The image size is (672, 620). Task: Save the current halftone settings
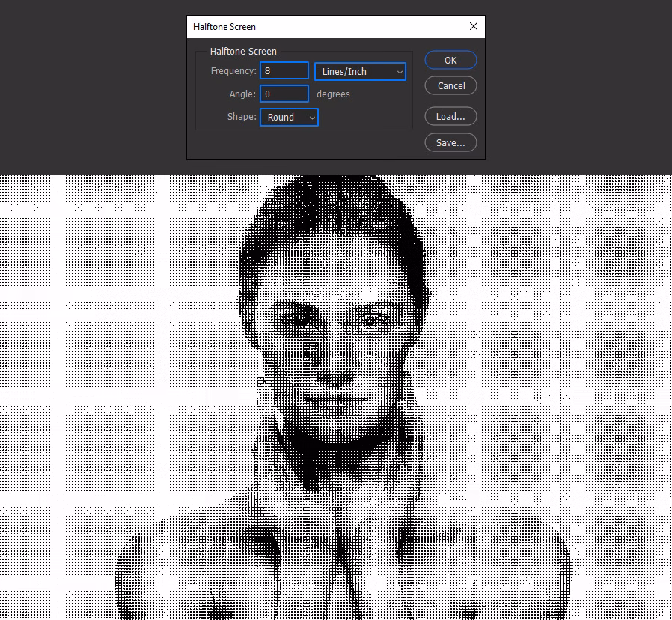coord(450,142)
